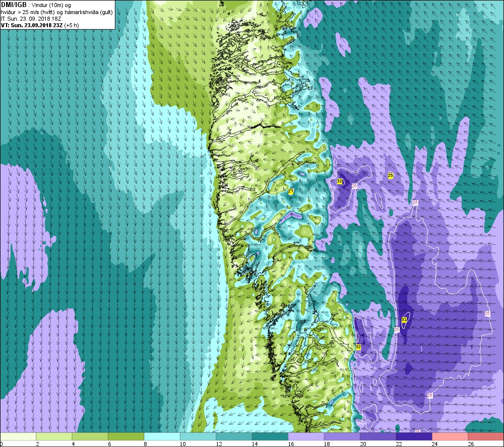Click the legend scale value '0'
Screen dimensions: 504x447
coord(2,444)
